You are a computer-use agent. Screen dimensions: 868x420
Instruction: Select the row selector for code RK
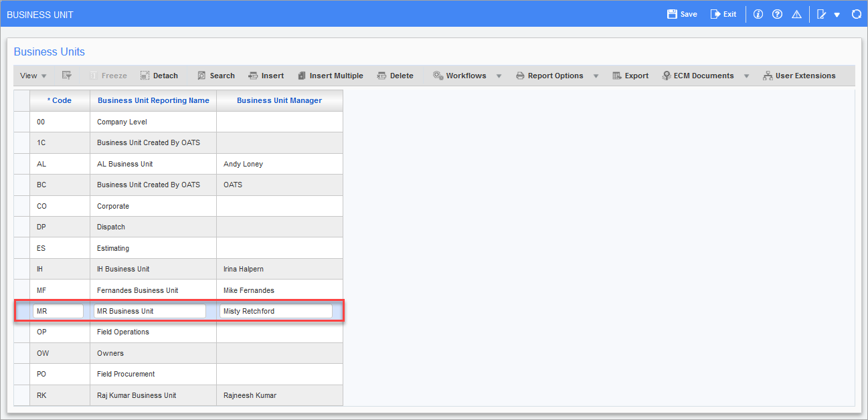click(x=21, y=395)
